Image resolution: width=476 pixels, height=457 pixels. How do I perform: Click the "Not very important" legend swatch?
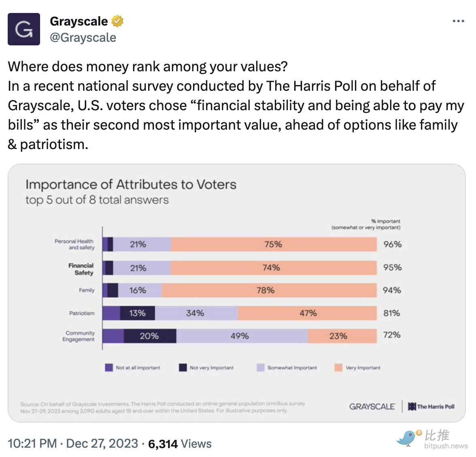coord(183,367)
